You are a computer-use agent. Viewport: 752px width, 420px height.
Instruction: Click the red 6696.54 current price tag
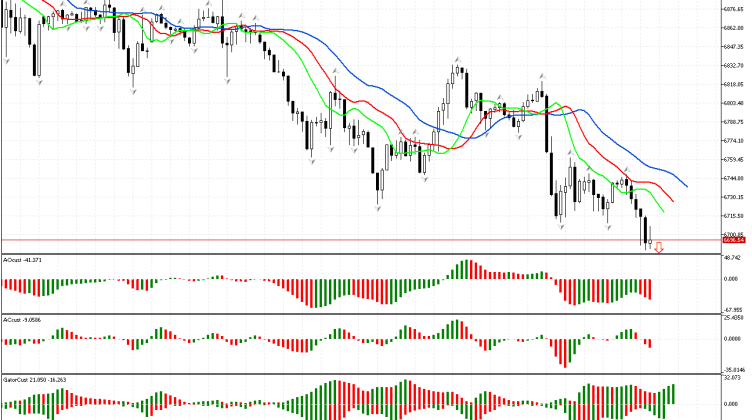[x=735, y=240]
